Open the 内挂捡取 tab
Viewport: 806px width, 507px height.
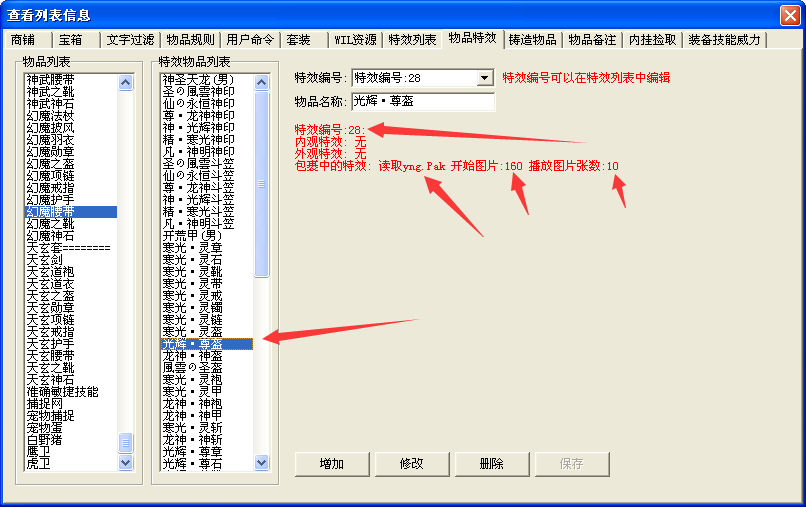pyautogui.click(x=652, y=40)
